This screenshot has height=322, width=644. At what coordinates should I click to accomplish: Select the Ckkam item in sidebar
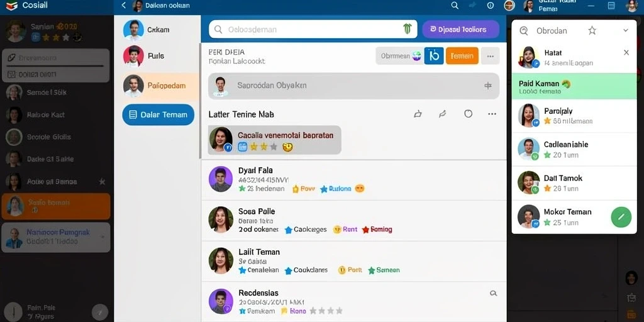(158, 30)
